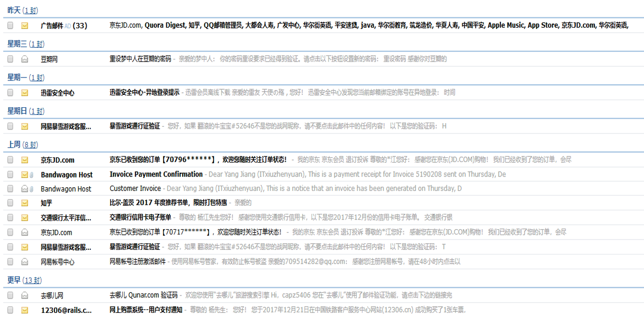Open the (1 封) link of 星期日 group

[36, 111]
